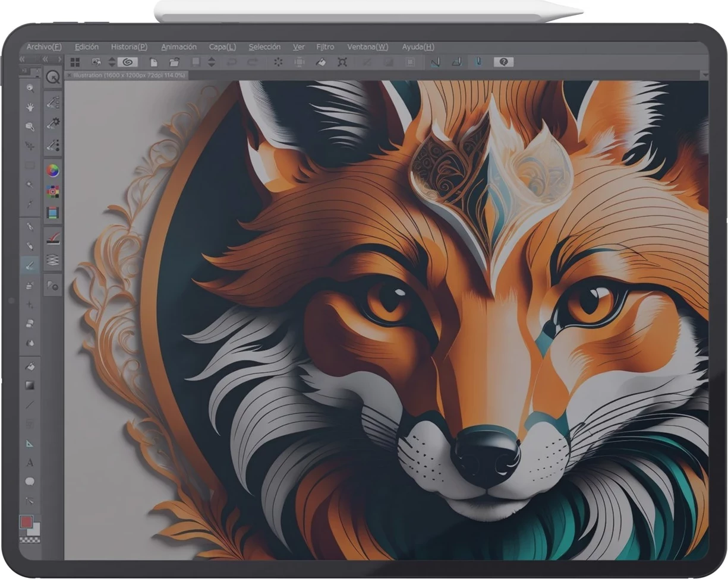Open the Filtro menu

(x=324, y=47)
